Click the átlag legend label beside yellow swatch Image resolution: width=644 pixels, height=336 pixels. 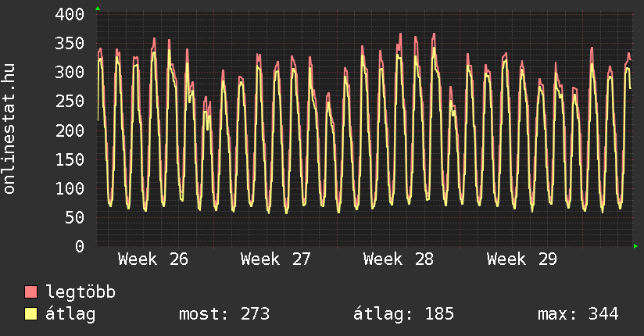click(x=70, y=315)
